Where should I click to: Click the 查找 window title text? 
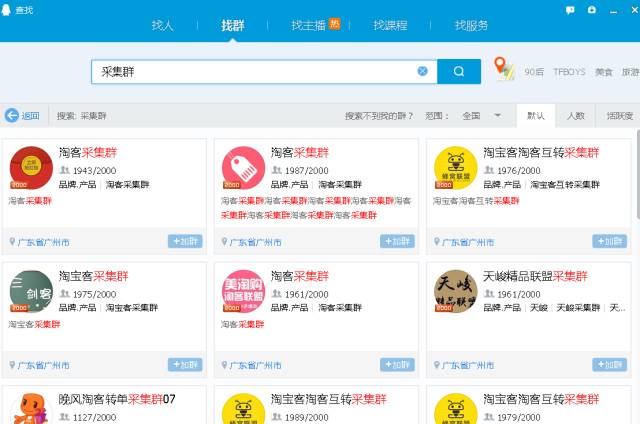click(24, 10)
